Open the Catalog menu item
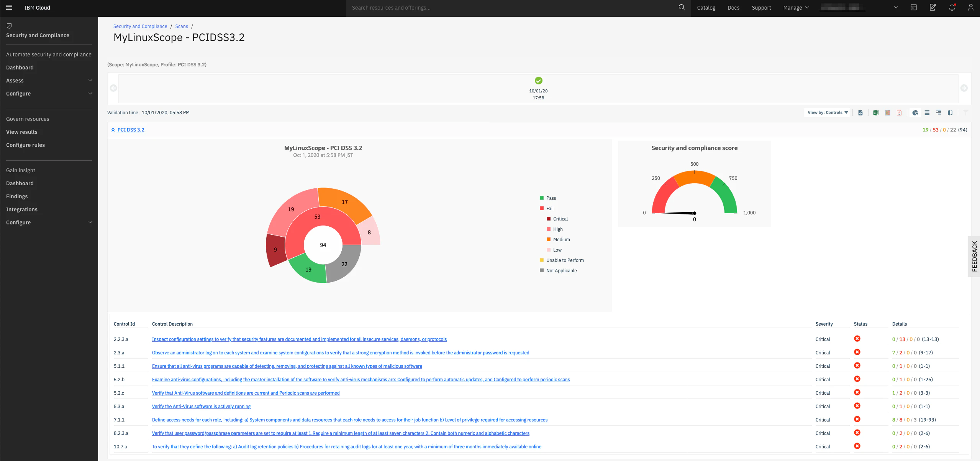Image resolution: width=980 pixels, height=461 pixels. [706, 7]
